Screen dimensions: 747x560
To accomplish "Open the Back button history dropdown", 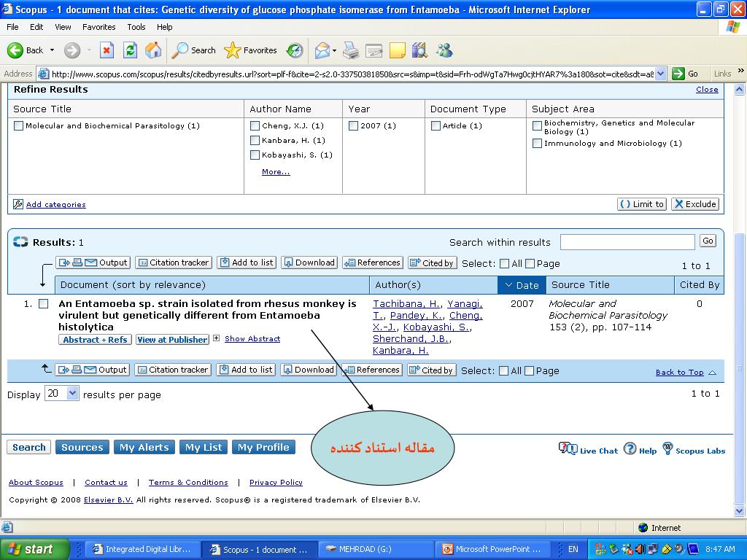I will (52, 50).
